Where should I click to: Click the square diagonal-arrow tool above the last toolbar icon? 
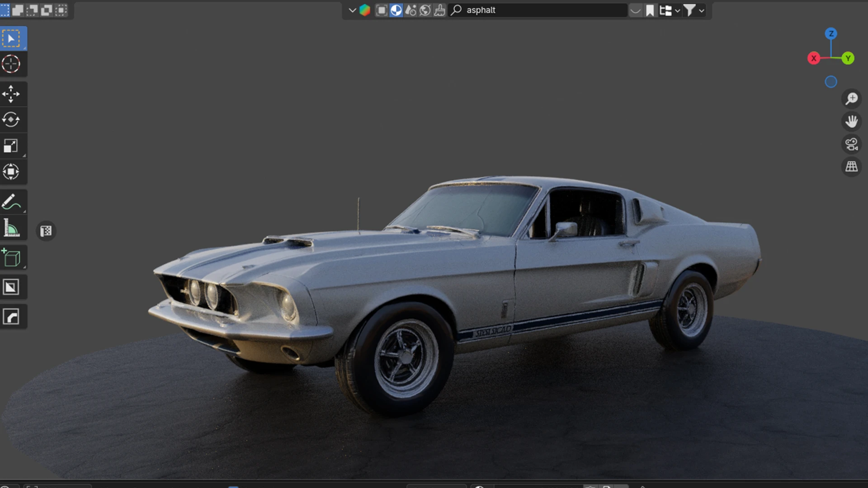pos(11,287)
